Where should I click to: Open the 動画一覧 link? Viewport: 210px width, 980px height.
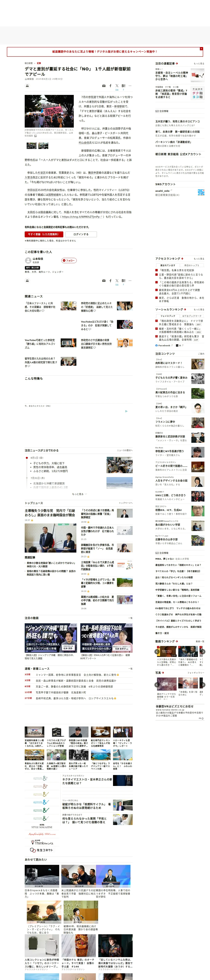[x=200, y=641]
